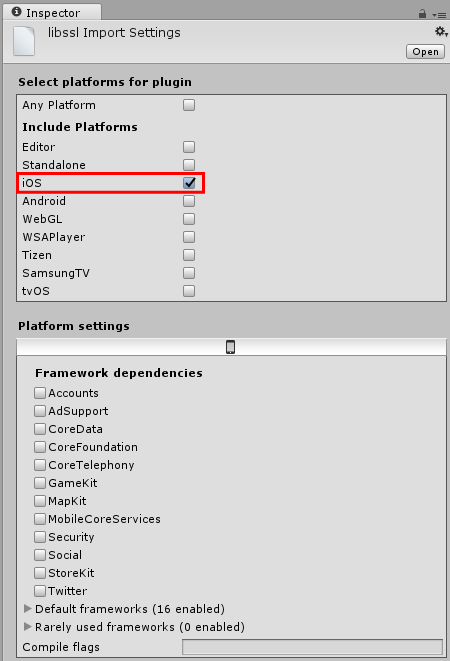This screenshot has height=661, width=450.
Task: Check the StoreKit framework dependency
Action: [40, 572]
